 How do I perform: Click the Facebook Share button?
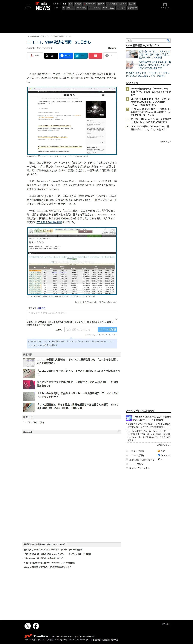(x=66, y=56)
